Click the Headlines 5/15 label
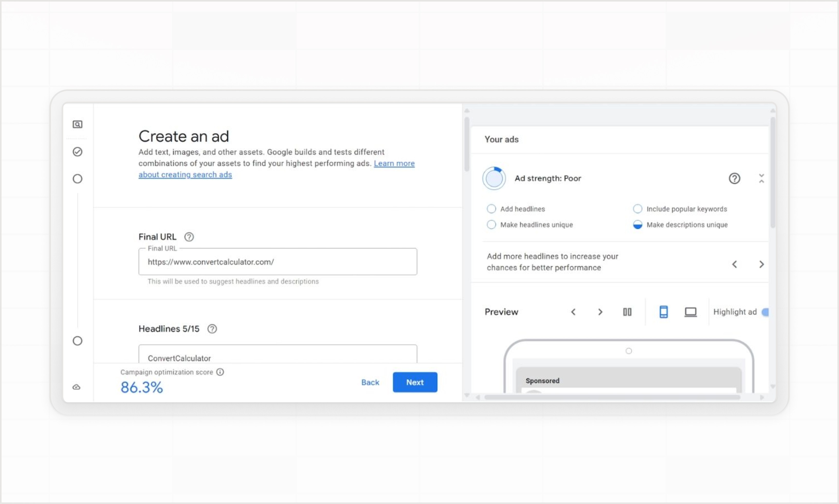 [169, 329]
